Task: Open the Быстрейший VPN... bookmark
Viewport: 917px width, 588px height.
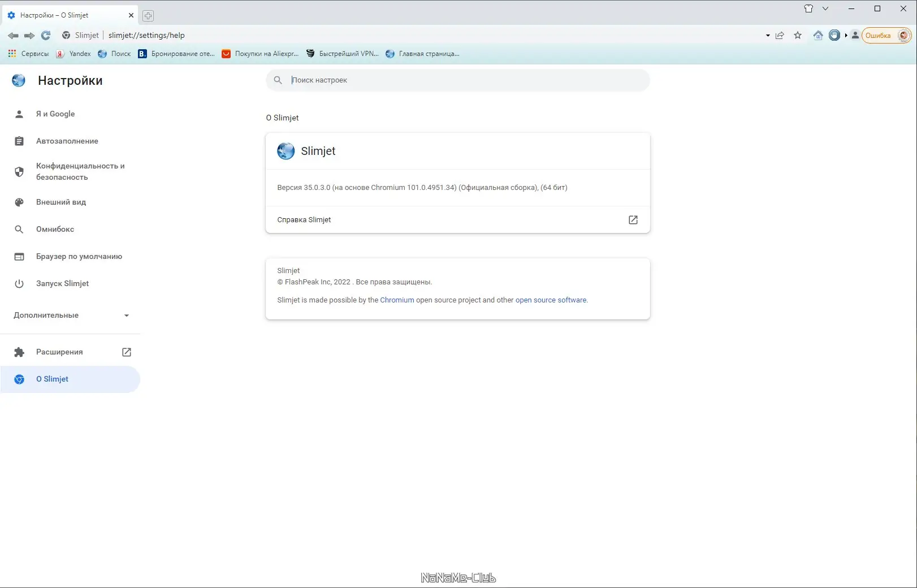Action: click(x=342, y=54)
